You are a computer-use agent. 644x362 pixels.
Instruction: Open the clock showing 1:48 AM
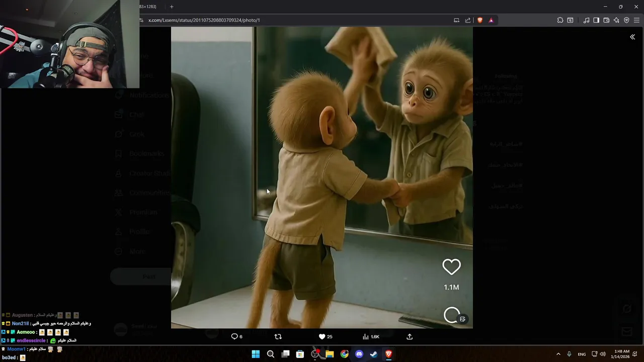pyautogui.click(x=620, y=354)
